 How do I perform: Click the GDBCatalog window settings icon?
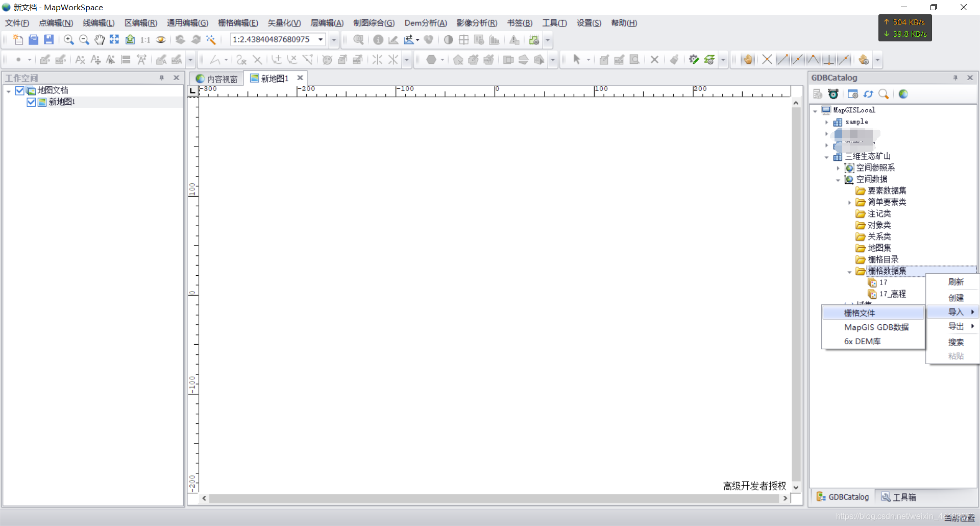click(852, 94)
